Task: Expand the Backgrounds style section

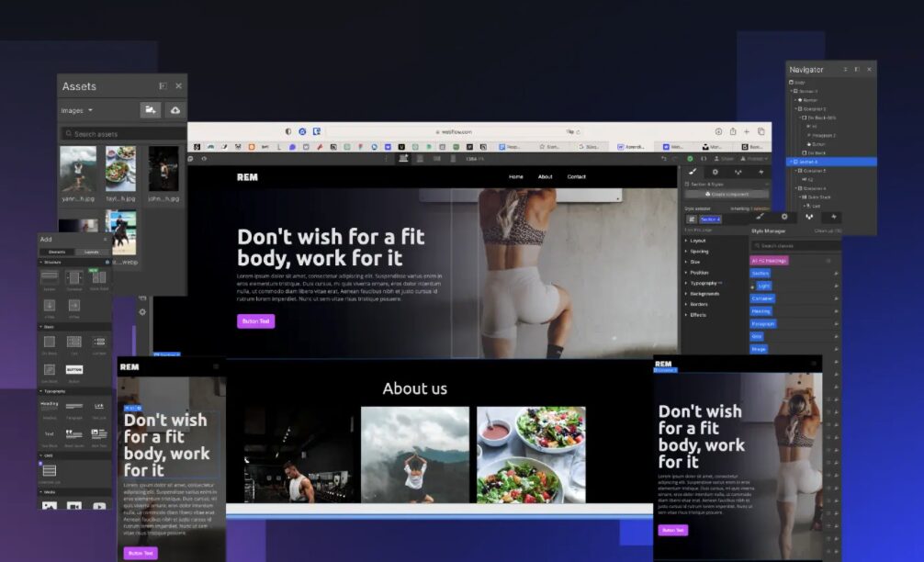Action: point(705,294)
